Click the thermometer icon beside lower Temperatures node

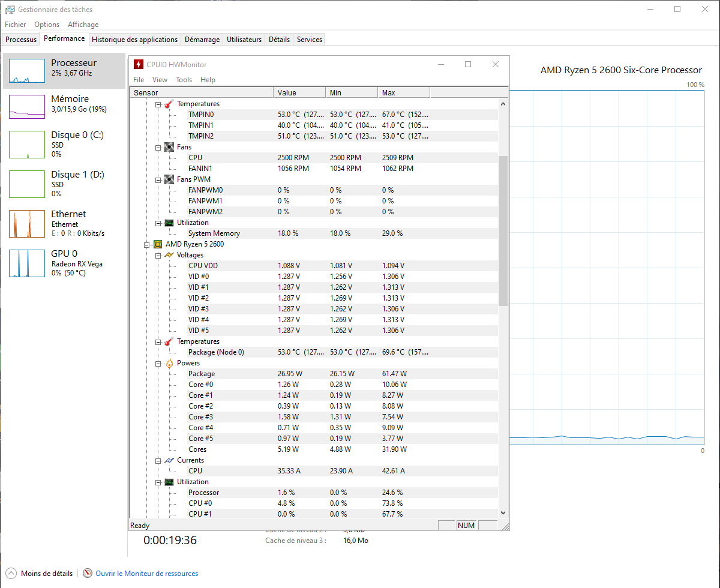point(169,341)
